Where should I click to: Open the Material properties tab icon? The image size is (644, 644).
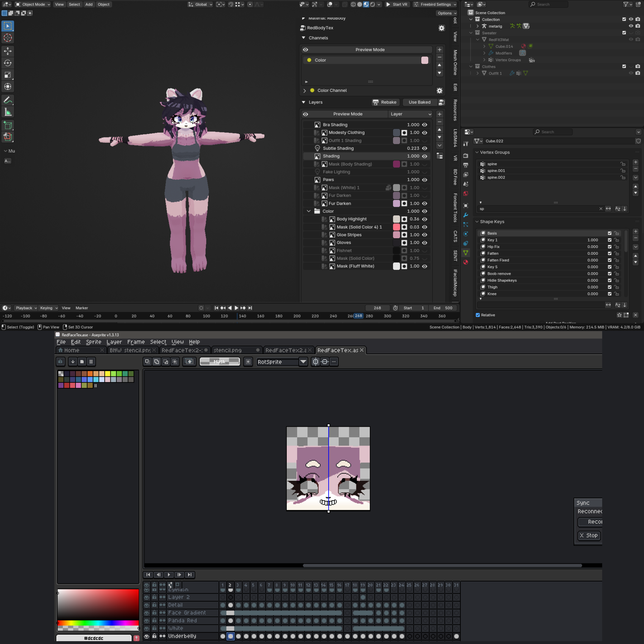click(x=466, y=262)
